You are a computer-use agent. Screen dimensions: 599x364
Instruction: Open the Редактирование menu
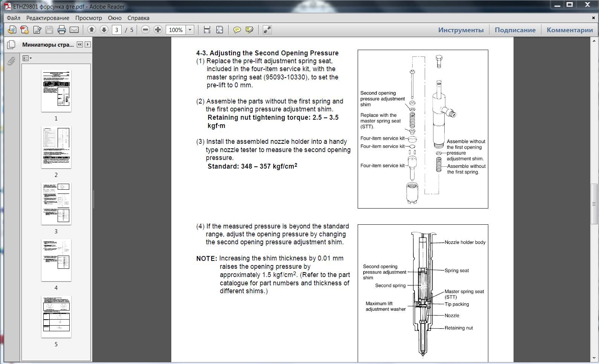(x=48, y=18)
